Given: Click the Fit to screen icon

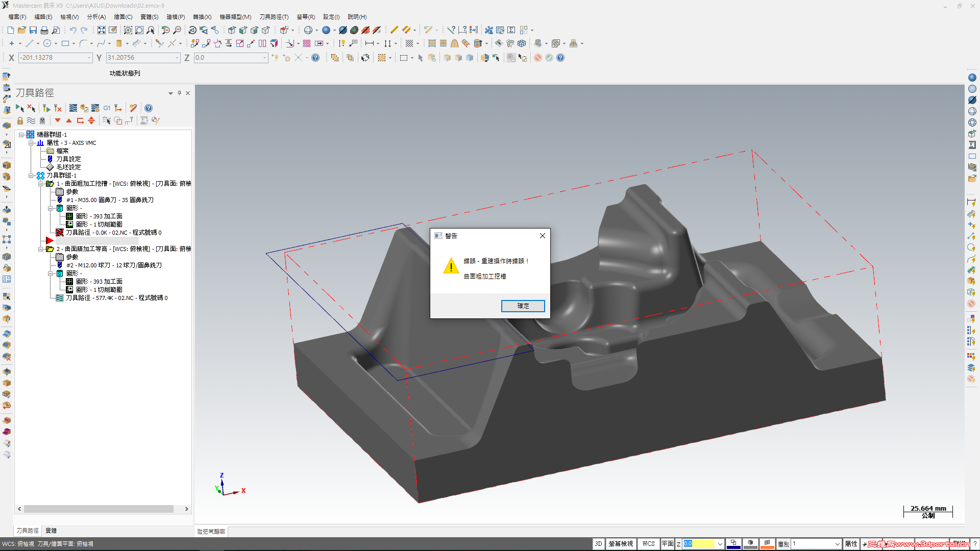Looking at the screenshot, I should [x=102, y=30].
